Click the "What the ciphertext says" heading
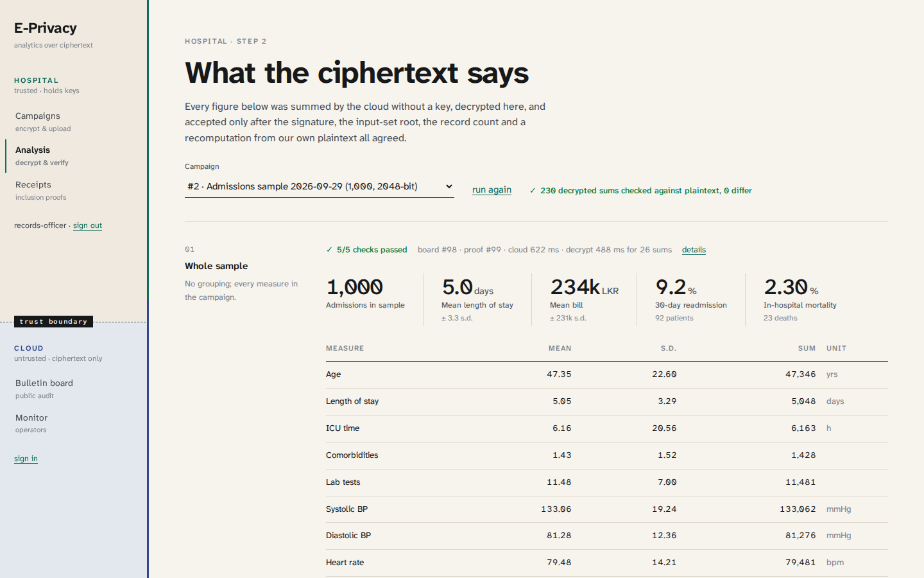924x578 pixels. coord(357,73)
